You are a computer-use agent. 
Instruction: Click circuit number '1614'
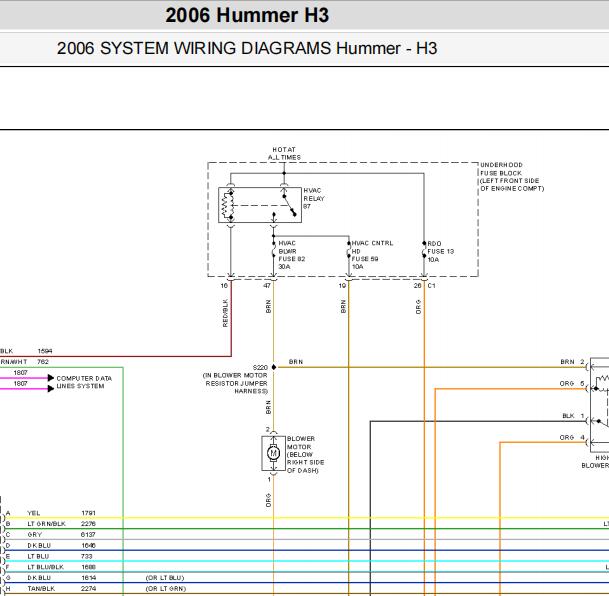88,578
